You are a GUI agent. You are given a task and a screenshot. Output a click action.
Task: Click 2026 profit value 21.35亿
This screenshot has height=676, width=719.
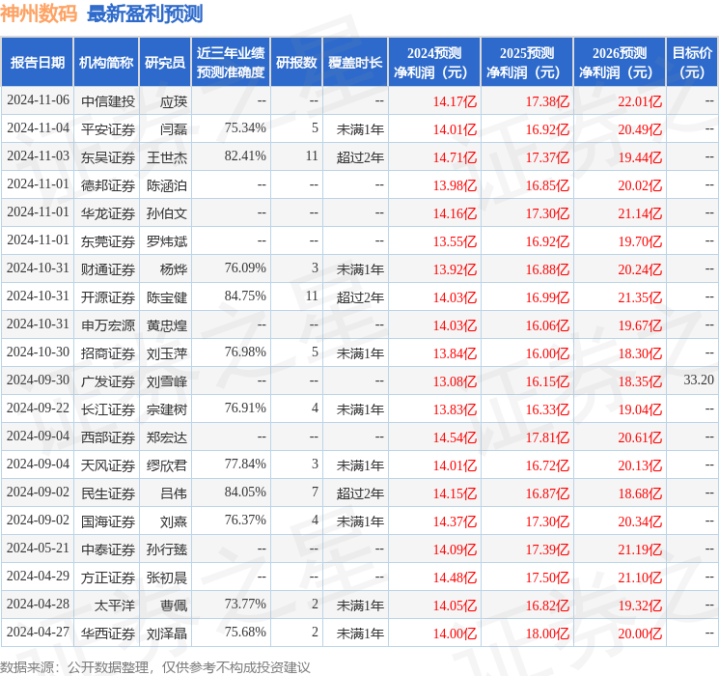click(640, 297)
